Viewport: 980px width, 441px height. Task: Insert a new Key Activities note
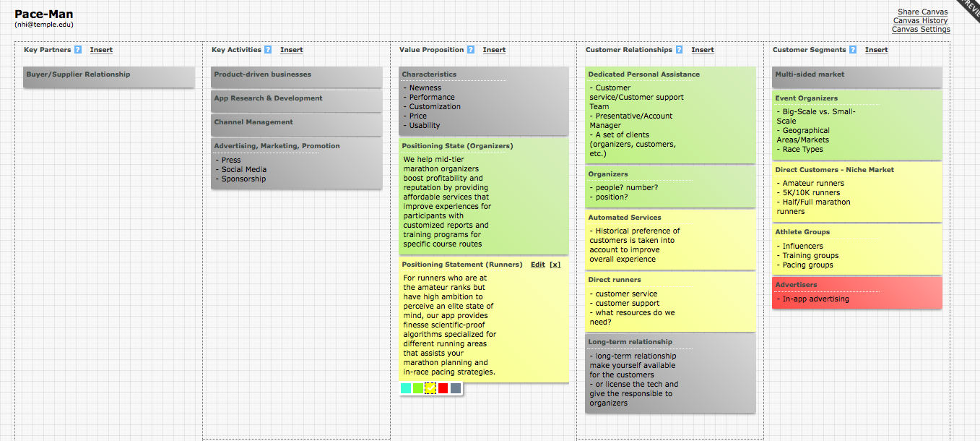[292, 50]
